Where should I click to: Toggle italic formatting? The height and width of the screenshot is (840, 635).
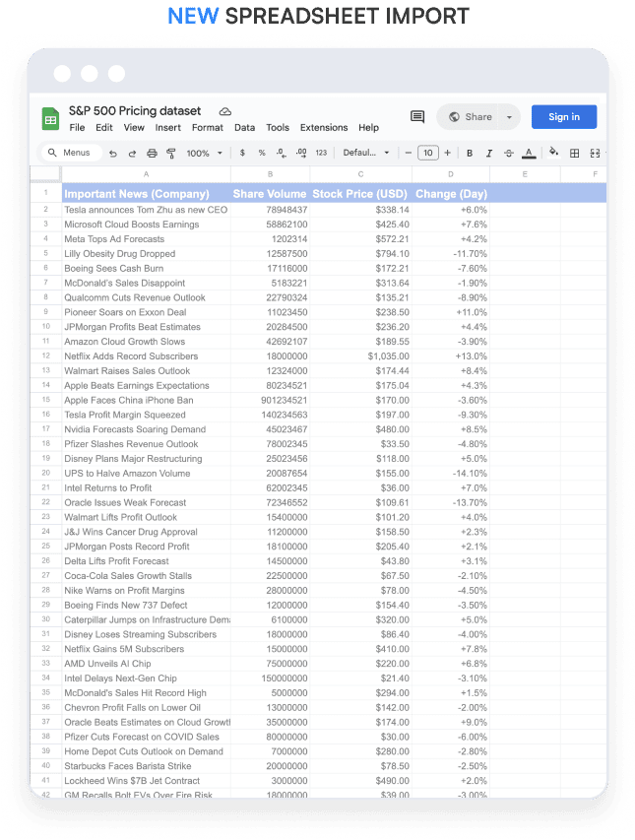pyautogui.click(x=489, y=154)
